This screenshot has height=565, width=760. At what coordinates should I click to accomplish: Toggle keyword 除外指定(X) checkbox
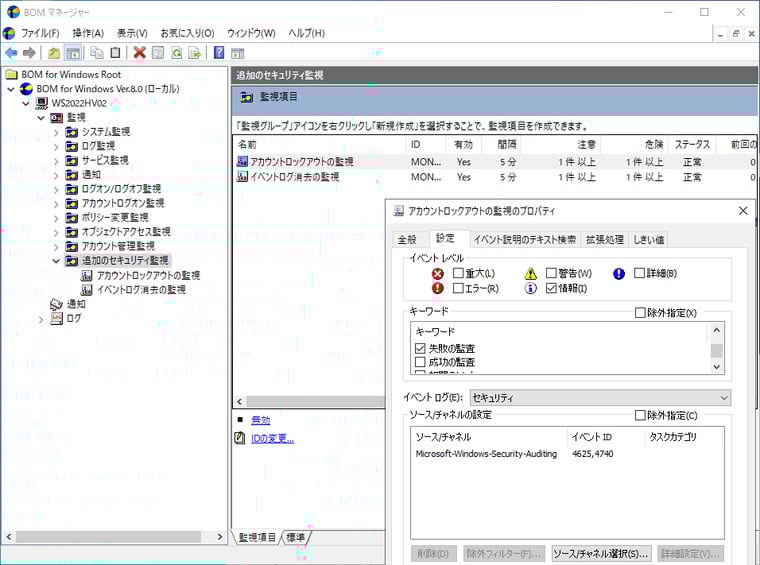point(640,313)
